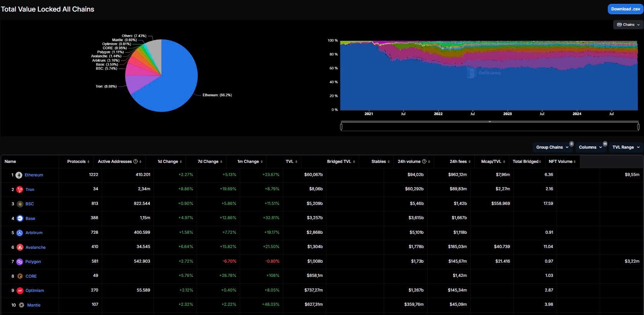Viewport: 644px width, 315px height.
Task: Sort by 1m Change using its sort arrows
Action: click(262, 162)
